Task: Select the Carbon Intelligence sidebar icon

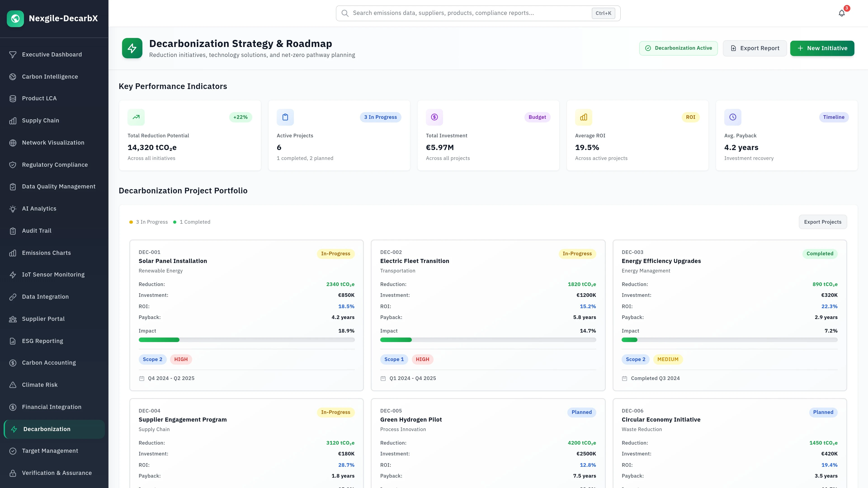Action: (x=13, y=76)
